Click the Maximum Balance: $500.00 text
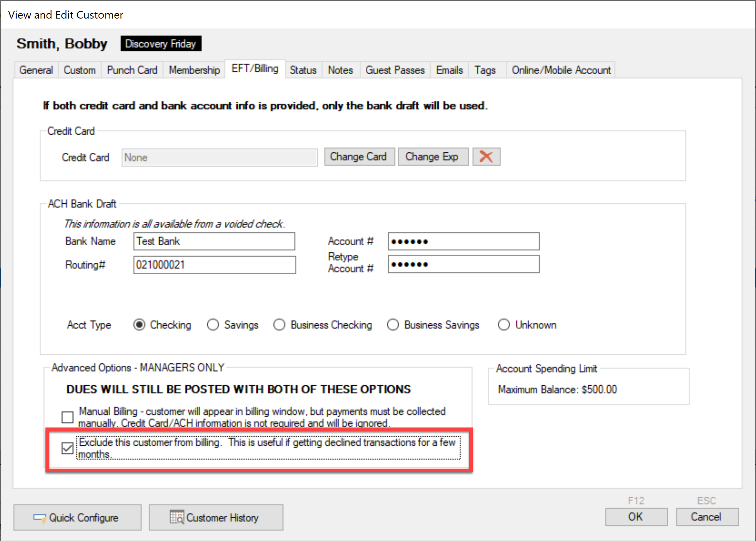This screenshot has height=541, width=756. [557, 390]
